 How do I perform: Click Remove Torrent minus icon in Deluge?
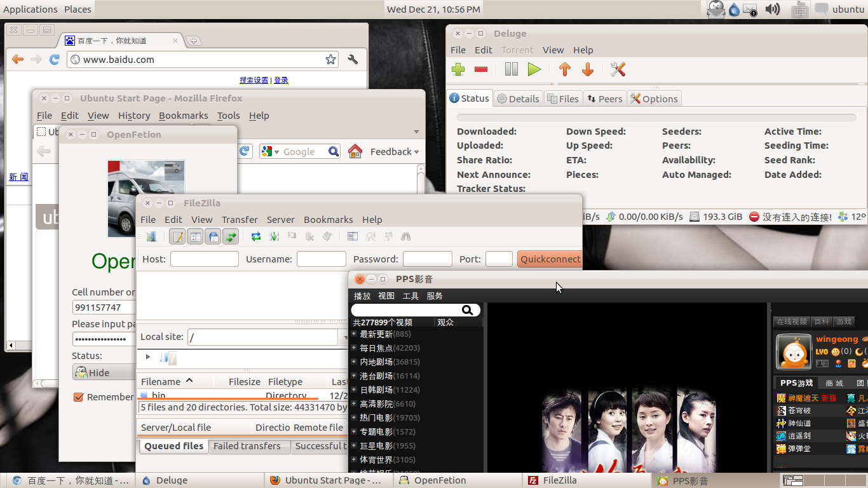[481, 70]
